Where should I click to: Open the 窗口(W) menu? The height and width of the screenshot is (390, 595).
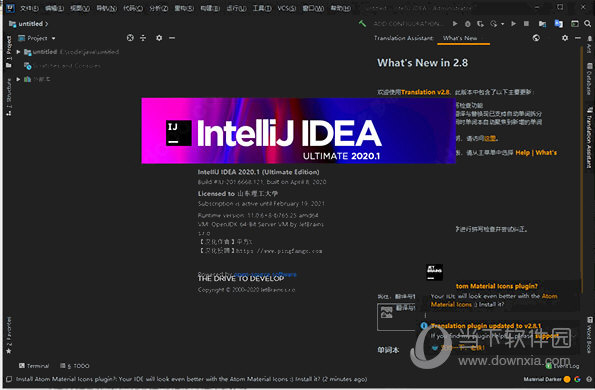(313, 8)
